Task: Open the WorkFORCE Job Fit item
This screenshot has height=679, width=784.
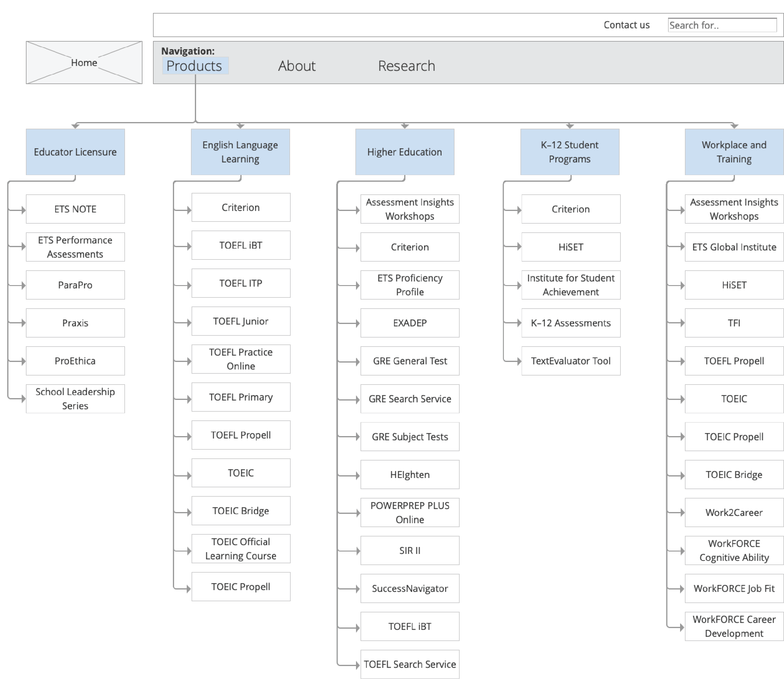Action: click(x=734, y=589)
